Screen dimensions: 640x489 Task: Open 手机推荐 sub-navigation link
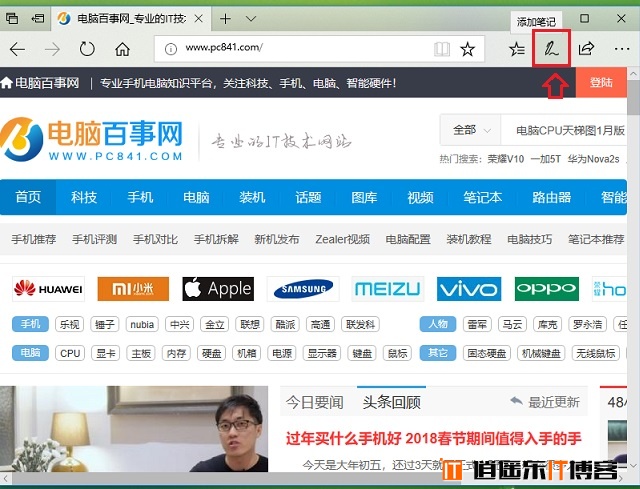click(x=34, y=239)
